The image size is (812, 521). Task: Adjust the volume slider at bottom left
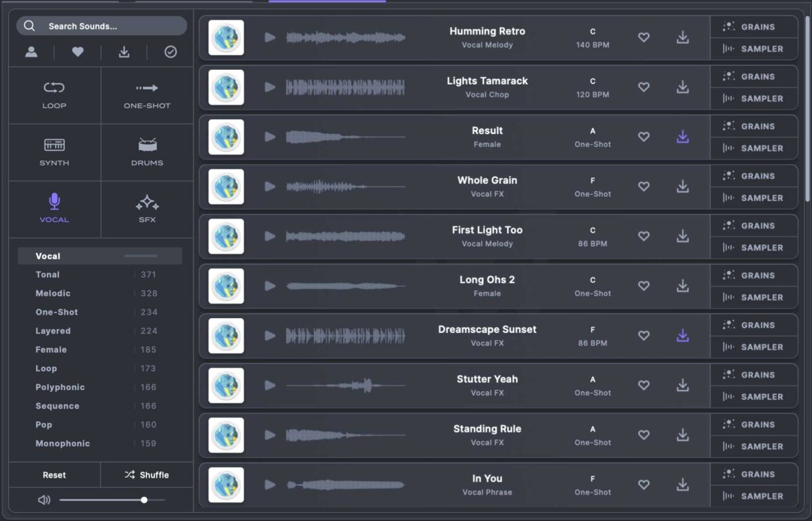[x=143, y=499]
